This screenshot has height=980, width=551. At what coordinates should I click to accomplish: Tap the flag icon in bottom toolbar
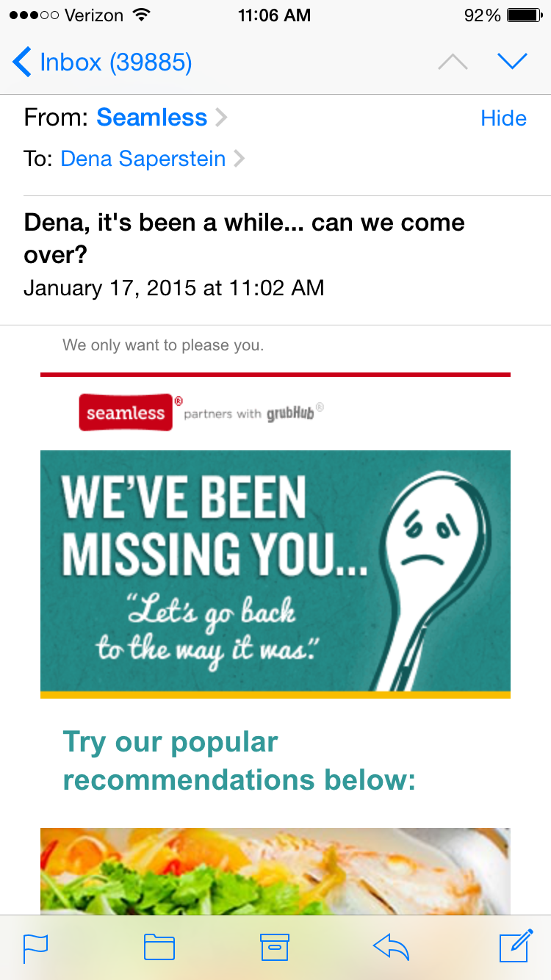[35, 948]
